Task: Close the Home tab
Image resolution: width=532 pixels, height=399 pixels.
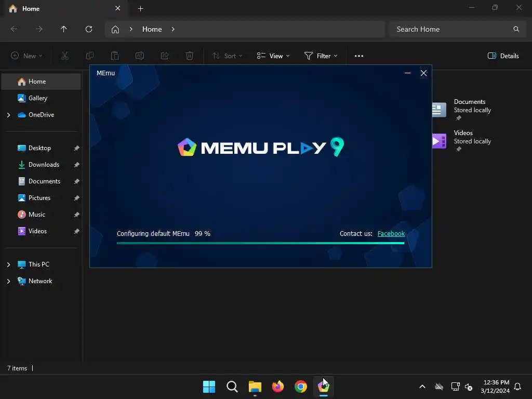Action: point(118,8)
